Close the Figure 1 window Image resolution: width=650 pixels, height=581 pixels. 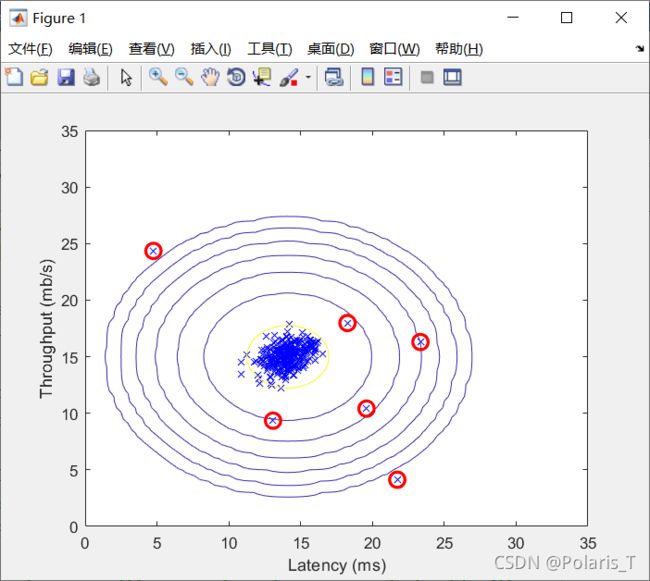[621, 18]
